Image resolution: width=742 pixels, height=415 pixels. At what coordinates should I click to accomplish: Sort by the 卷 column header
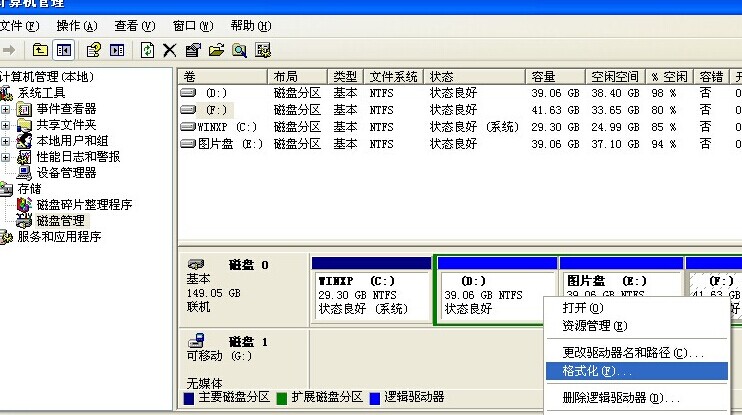pos(223,77)
